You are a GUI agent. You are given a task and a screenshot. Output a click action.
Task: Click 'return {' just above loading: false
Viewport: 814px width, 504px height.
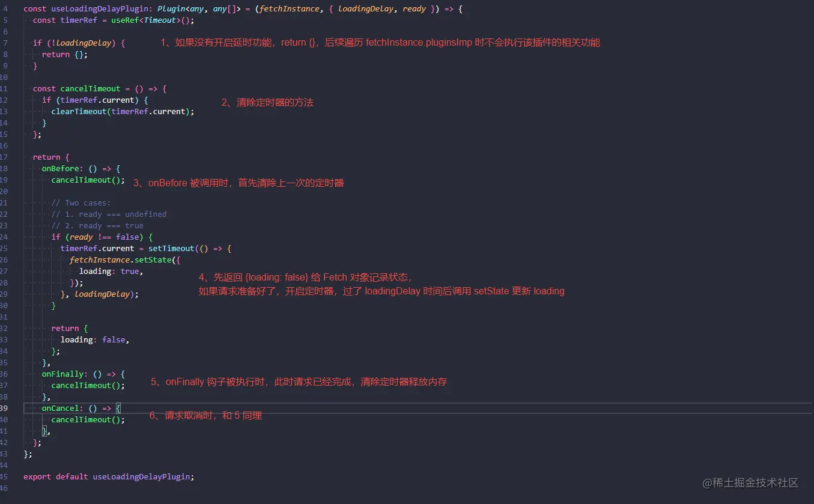point(70,329)
